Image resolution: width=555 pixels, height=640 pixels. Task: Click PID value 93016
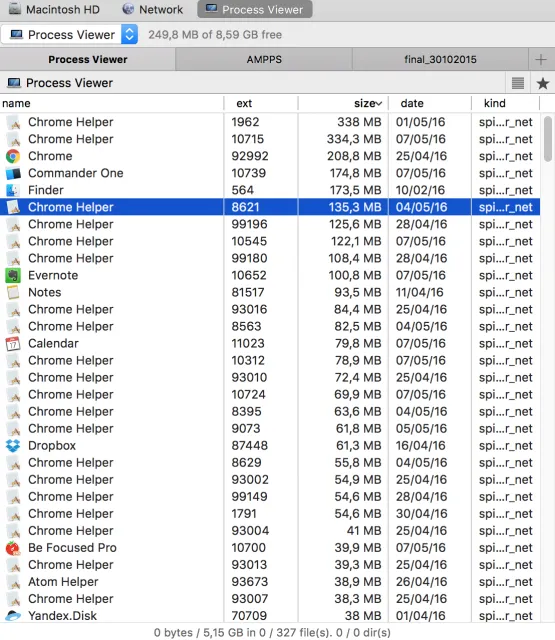coord(249,310)
